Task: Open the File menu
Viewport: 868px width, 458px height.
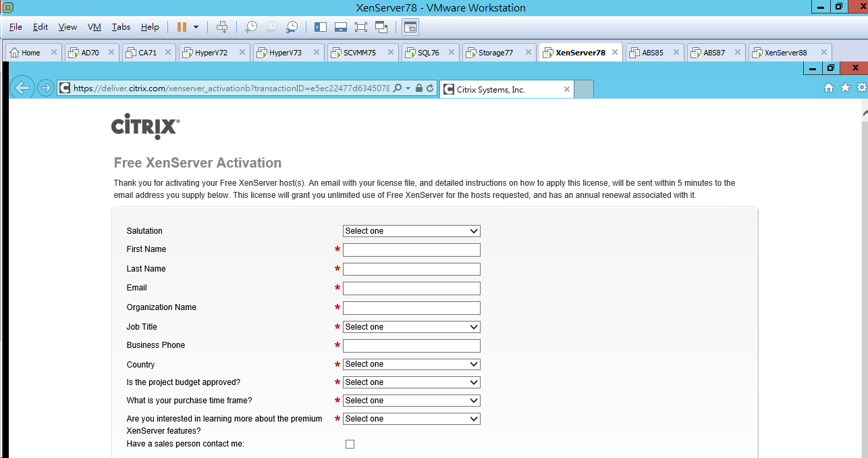Action: [x=16, y=27]
